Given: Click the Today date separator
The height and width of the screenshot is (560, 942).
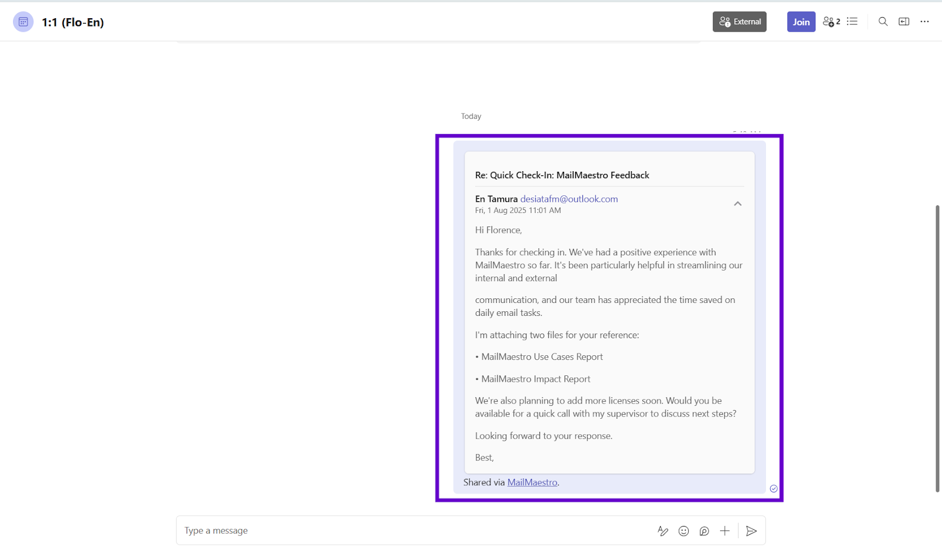Looking at the screenshot, I should point(471,116).
